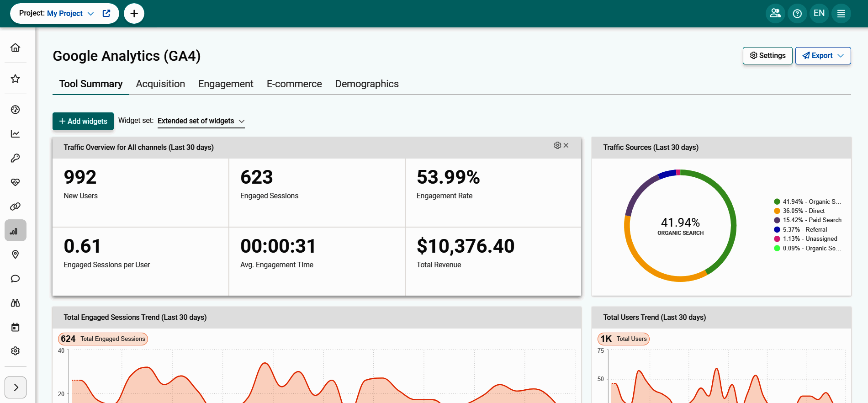Click the Referral blue legend color dot
Screen dimensions: 868x403
tap(777, 229)
